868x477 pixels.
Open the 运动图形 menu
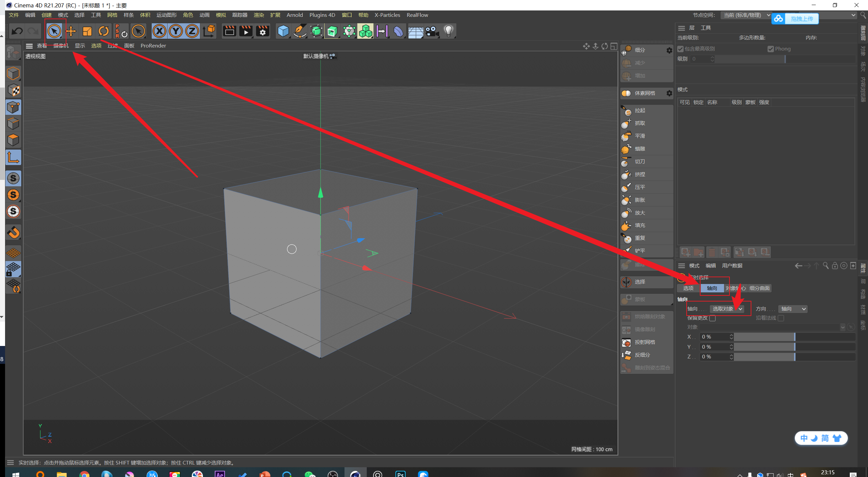[x=166, y=15]
